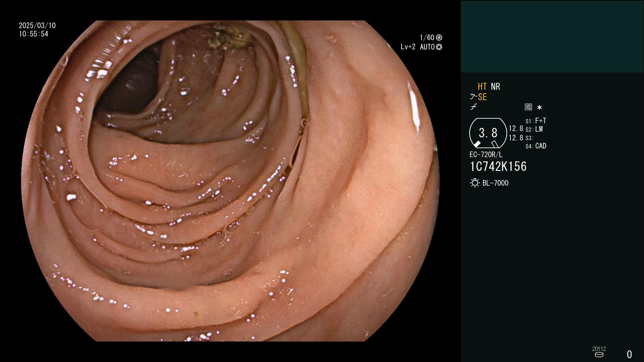
Task: Click the S1: F+T switch assignment
Action: tap(536, 121)
